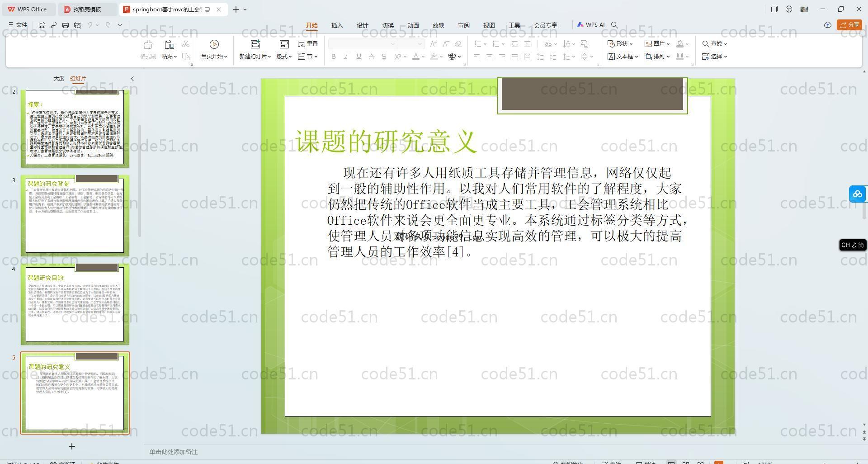Select slide 4 thumbnail 课题研究目的
The height and width of the screenshot is (464, 868).
coord(75,304)
